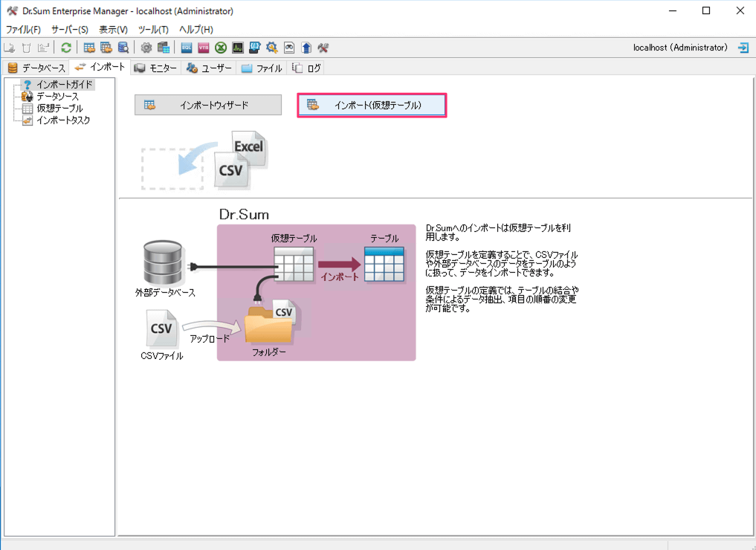Open the ヘルプ(H) menu
Image resolution: width=756 pixels, height=550 pixels.
point(196,30)
